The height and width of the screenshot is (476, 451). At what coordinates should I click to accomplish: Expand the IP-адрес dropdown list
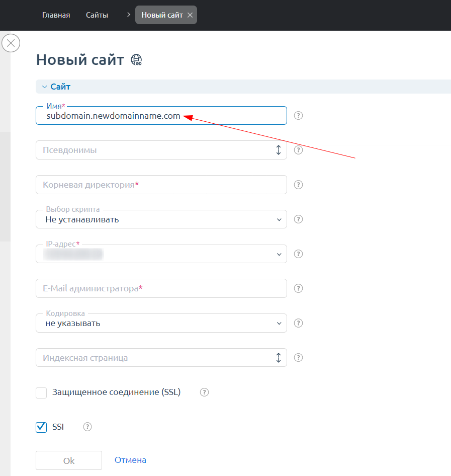point(161,254)
